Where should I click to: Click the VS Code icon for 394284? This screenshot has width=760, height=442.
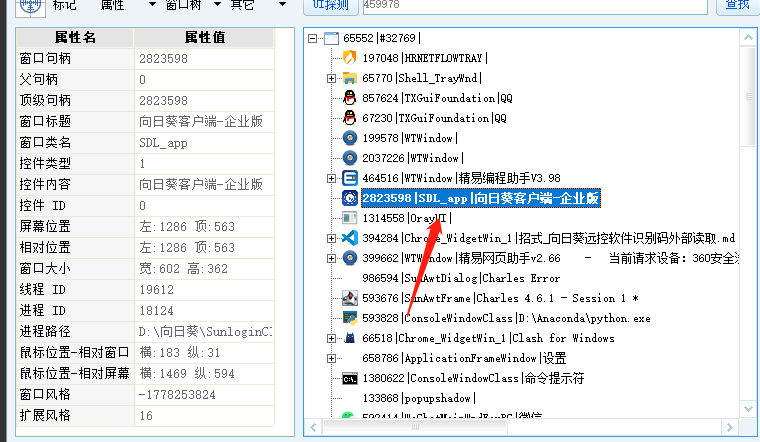click(349, 237)
